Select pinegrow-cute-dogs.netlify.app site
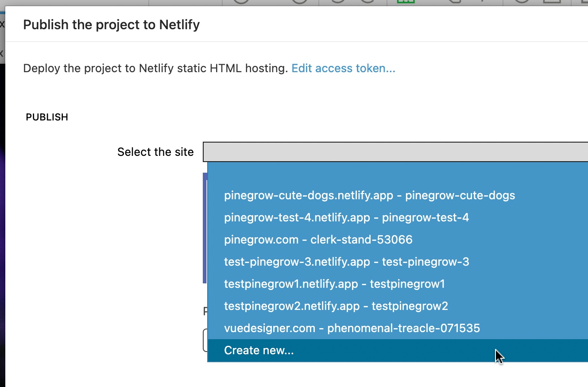The image size is (588, 387). coord(398,195)
